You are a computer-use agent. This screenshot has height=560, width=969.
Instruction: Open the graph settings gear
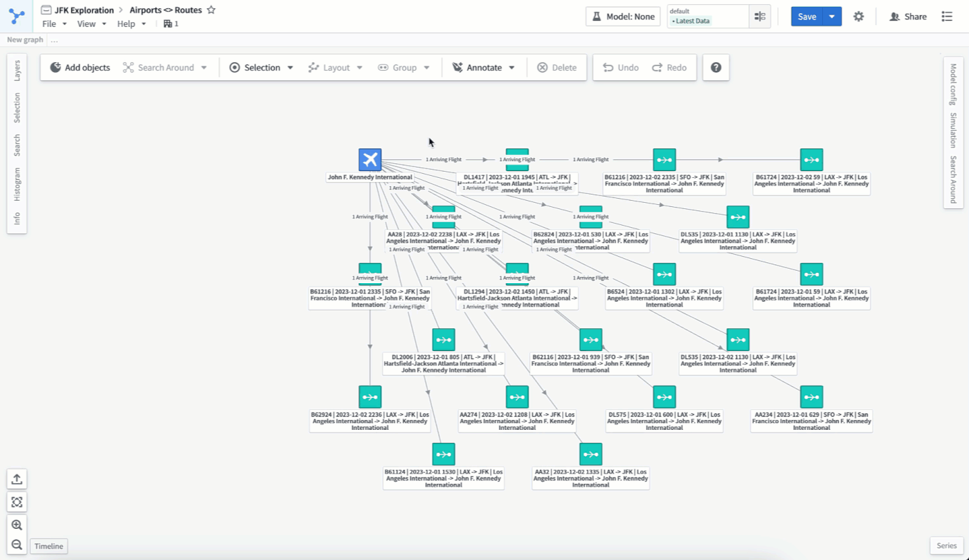[x=858, y=17]
